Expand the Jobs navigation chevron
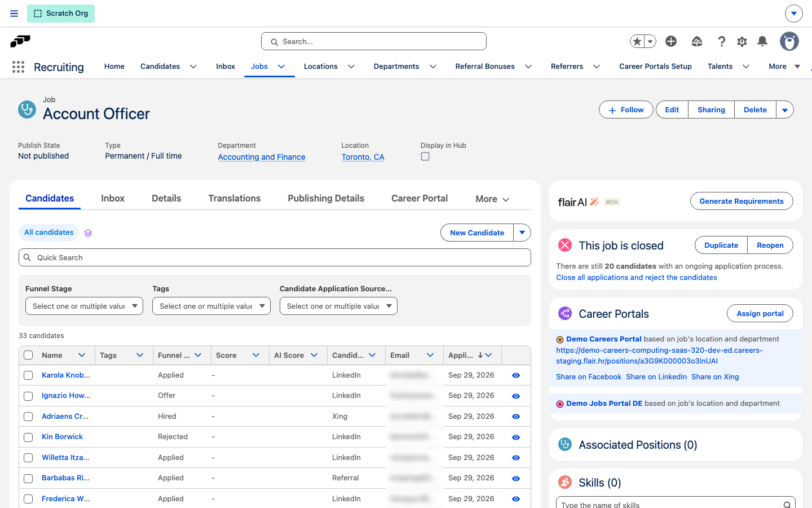This screenshot has height=508, width=812. tap(281, 67)
